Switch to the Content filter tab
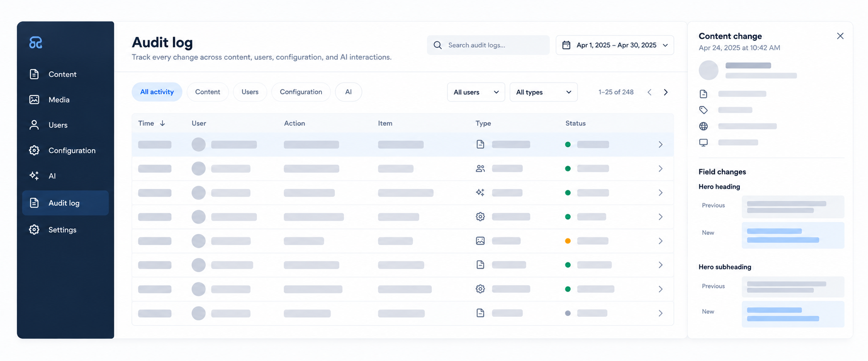 (208, 92)
